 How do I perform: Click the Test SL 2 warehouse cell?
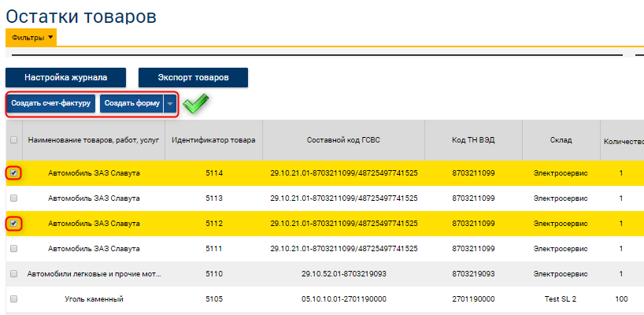coord(561,299)
